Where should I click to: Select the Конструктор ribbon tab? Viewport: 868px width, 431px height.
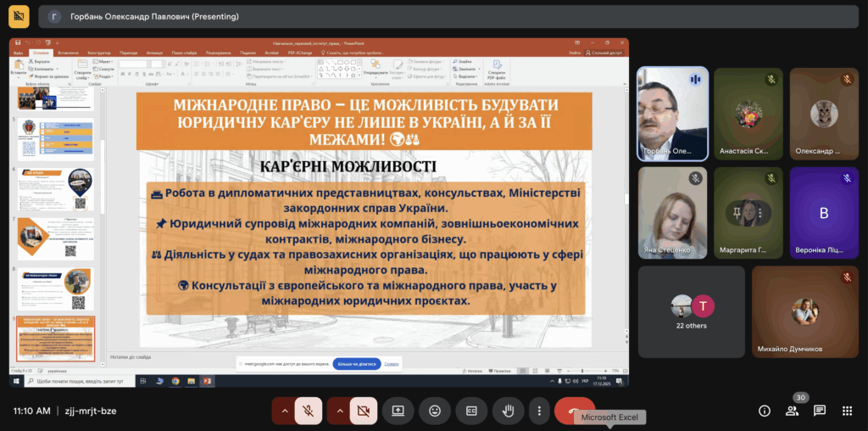pos(99,53)
